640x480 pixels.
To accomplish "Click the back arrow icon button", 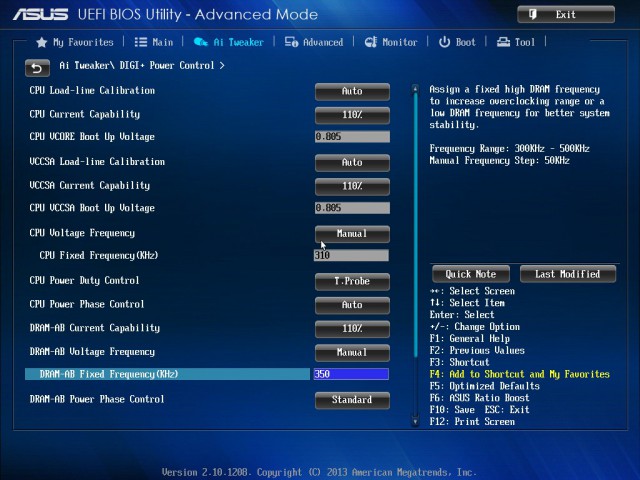I will [x=37, y=68].
